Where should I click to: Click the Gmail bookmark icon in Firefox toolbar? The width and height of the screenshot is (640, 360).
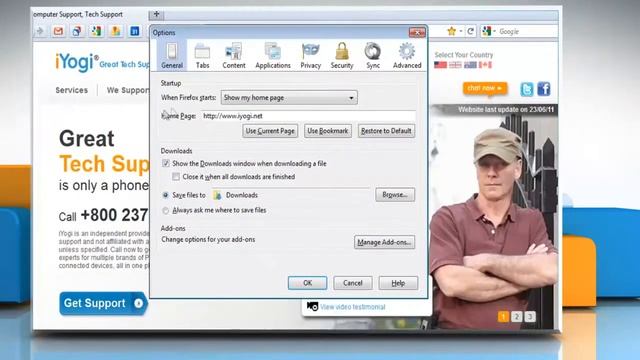point(58,31)
